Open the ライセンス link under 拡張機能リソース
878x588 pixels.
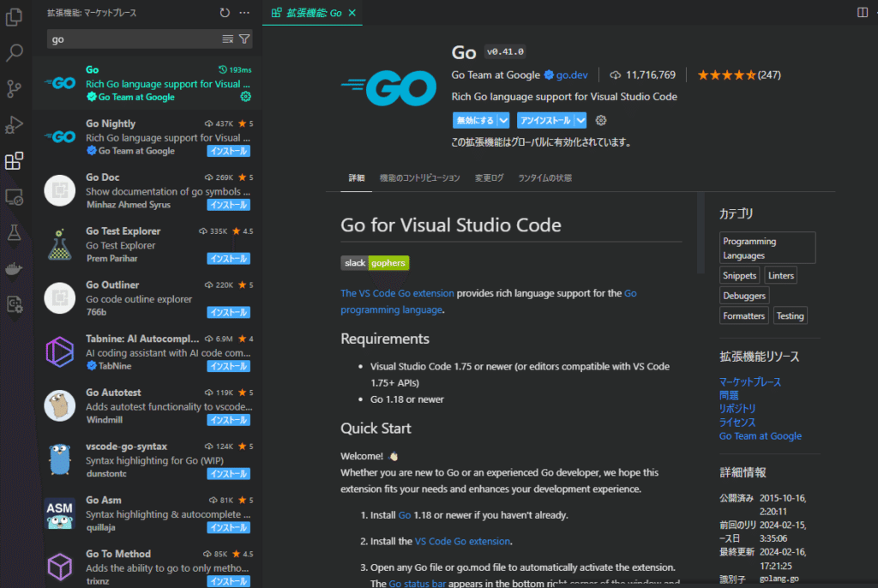736,422
